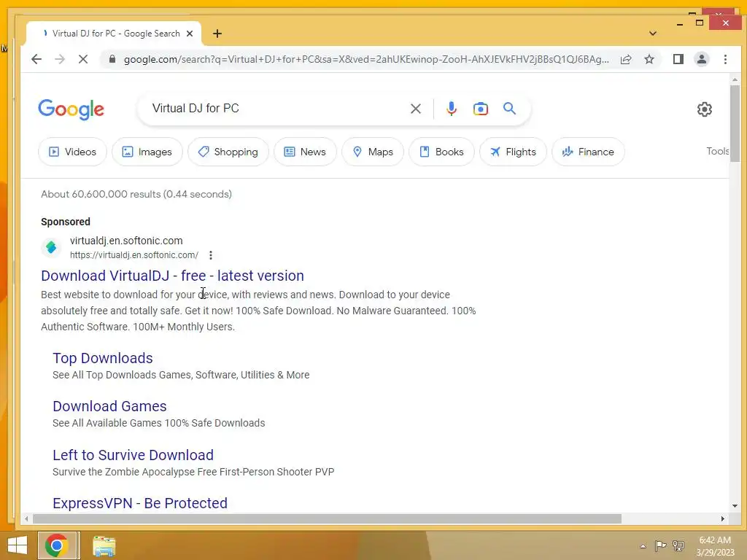The image size is (747, 560).
Task: Click the Softonic site favicon
Action: coord(51,247)
